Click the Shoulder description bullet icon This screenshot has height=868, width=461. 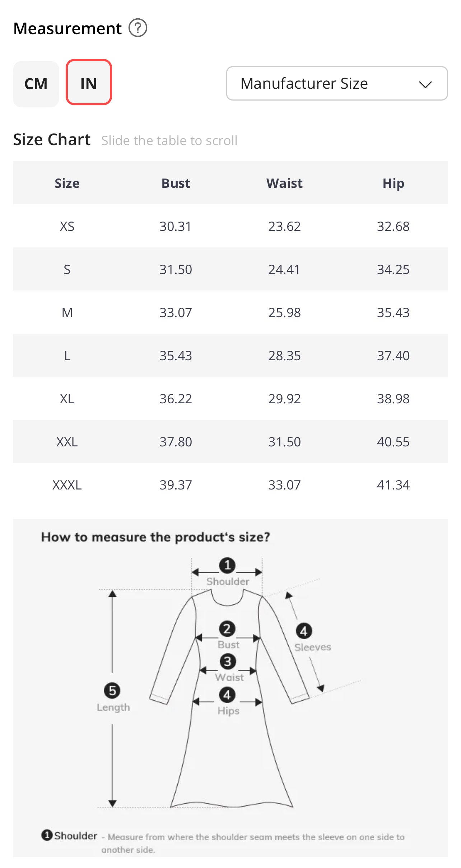click(x=47, y=835)
